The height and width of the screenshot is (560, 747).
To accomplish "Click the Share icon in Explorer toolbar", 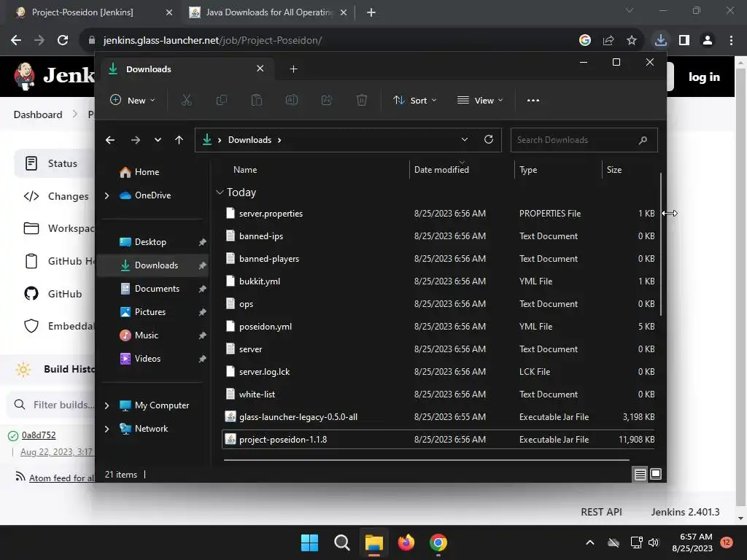I will tap(327, 100).
